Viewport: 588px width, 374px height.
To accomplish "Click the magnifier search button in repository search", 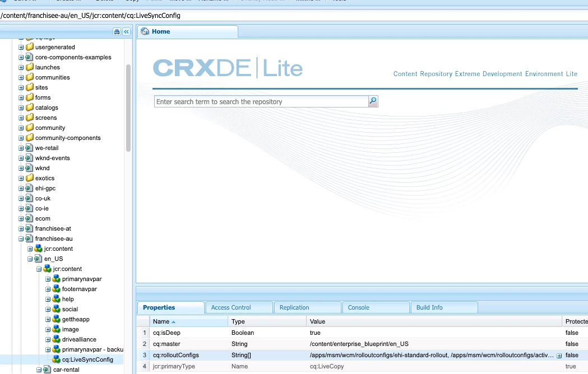I will point(373,101).
